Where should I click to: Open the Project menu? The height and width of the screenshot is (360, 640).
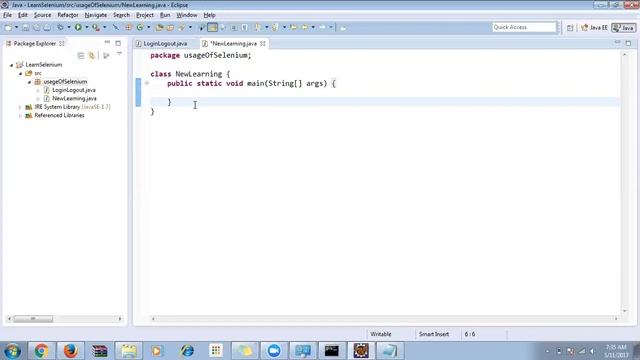[x=145, y=15]
